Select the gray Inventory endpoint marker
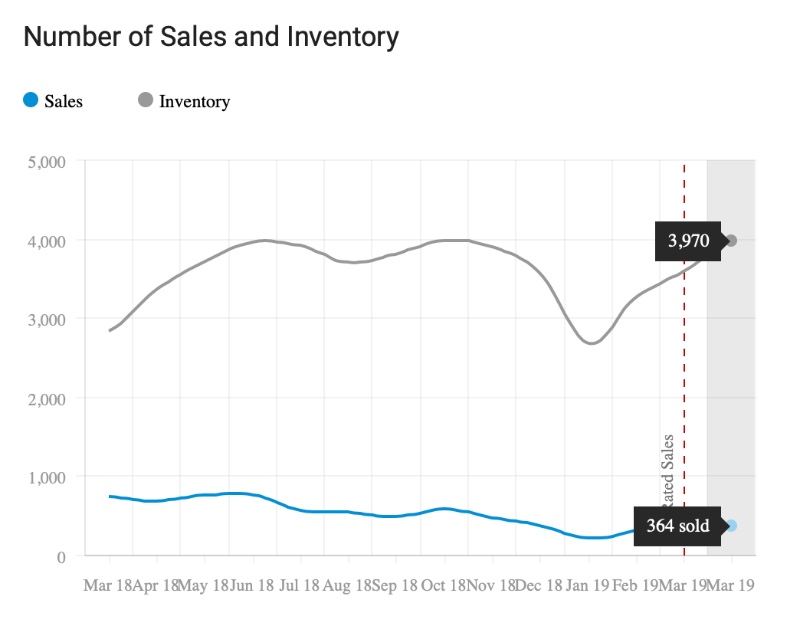The height and width of the screenshot is (626, 800). pyautogui.click(x=731, y=240)
